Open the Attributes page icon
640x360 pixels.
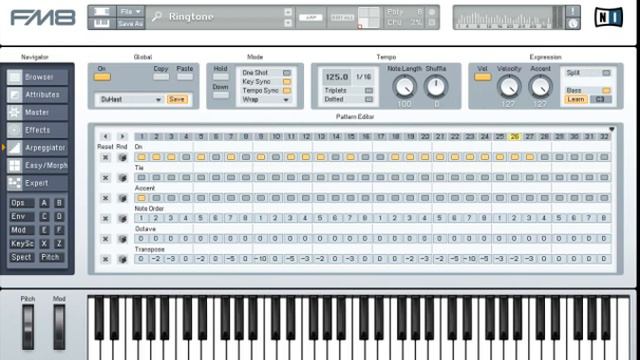(x=15, y=95)
